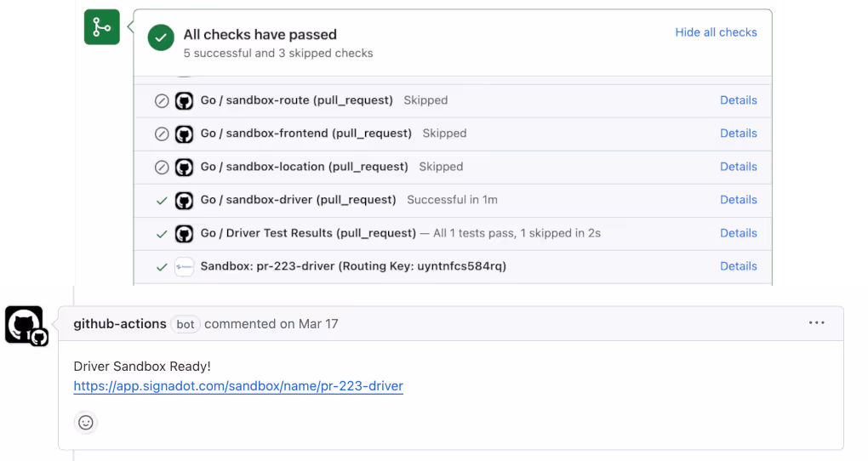Open Details for sandbox-route check

point(739,100)
